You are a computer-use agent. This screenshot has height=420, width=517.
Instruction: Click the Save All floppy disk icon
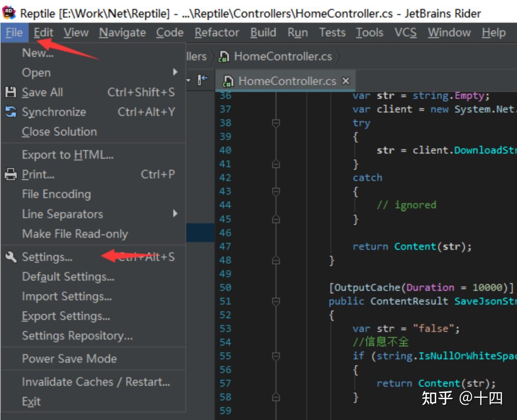[12, 92]
